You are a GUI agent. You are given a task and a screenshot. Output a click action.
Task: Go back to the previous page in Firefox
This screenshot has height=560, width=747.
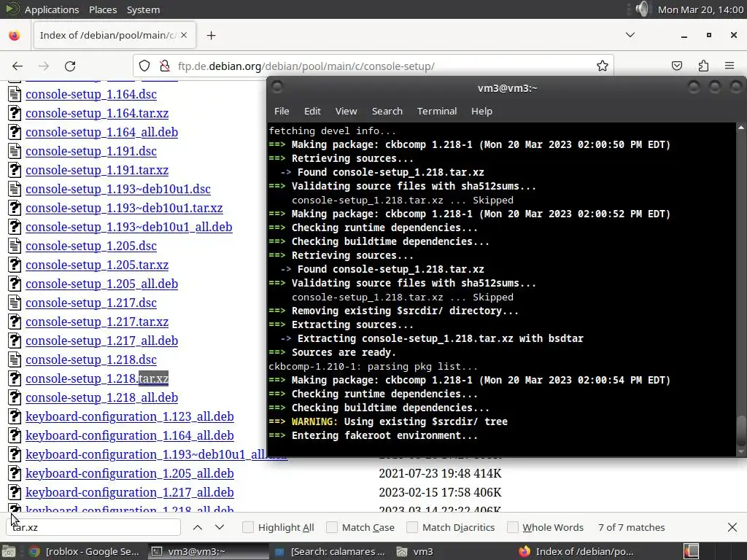18,66
